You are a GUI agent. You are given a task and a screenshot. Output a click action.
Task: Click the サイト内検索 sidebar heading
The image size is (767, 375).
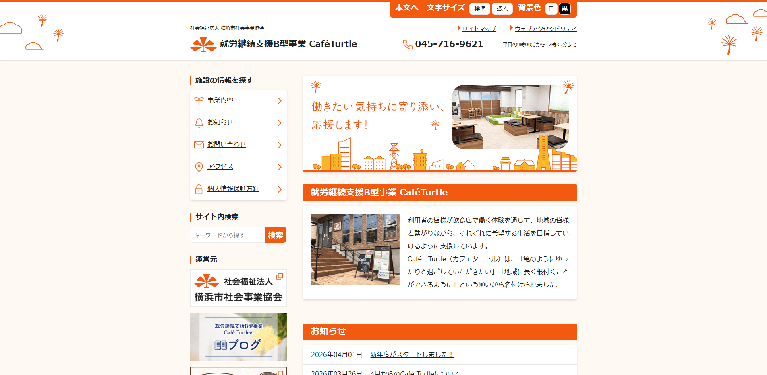[x=217, y=217]
